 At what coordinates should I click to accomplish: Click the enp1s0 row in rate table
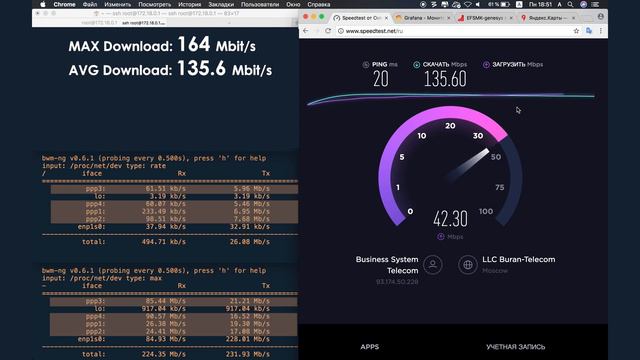(x=174, y=227)
